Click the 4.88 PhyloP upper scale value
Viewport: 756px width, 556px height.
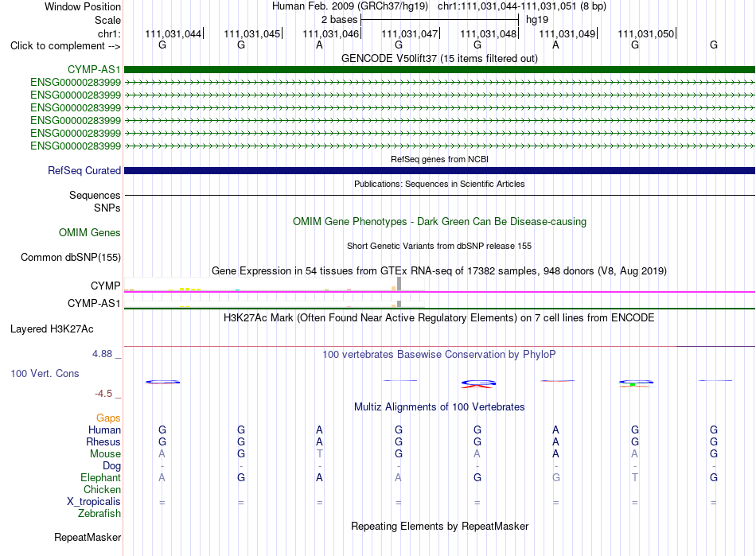[x=102, y=354]
